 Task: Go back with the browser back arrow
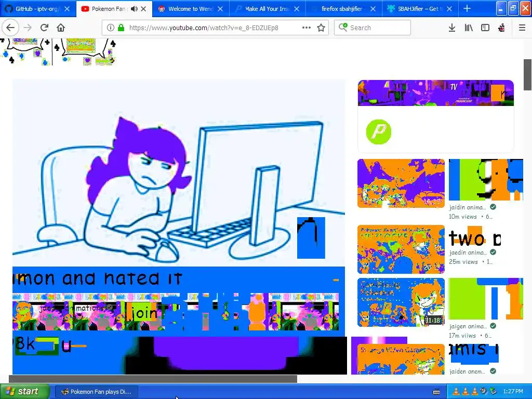[x=10, y=28]
